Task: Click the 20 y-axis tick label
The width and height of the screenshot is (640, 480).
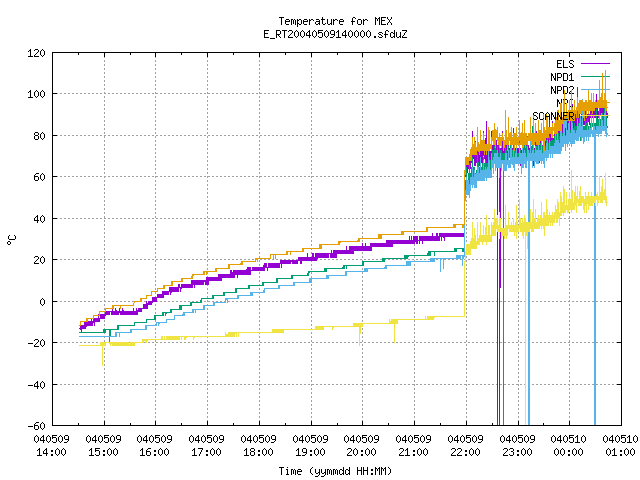Action: [39, 260]
